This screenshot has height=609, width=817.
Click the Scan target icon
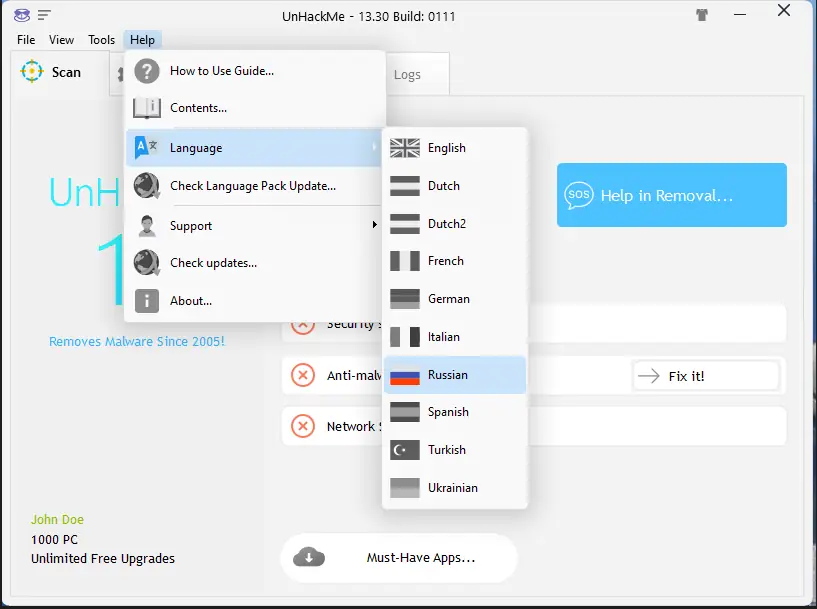tap(32, 71)
